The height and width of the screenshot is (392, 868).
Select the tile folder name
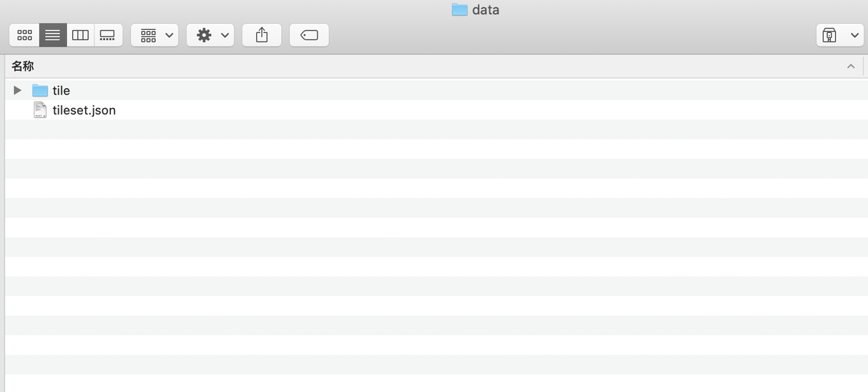61,90
